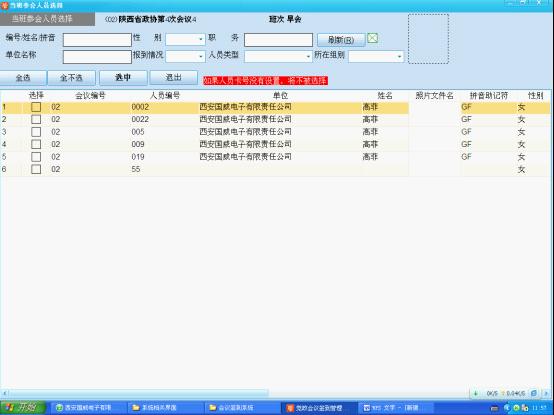
Task: Click the 选中 button
Action: pyautogui.click(x=123, y=78)
